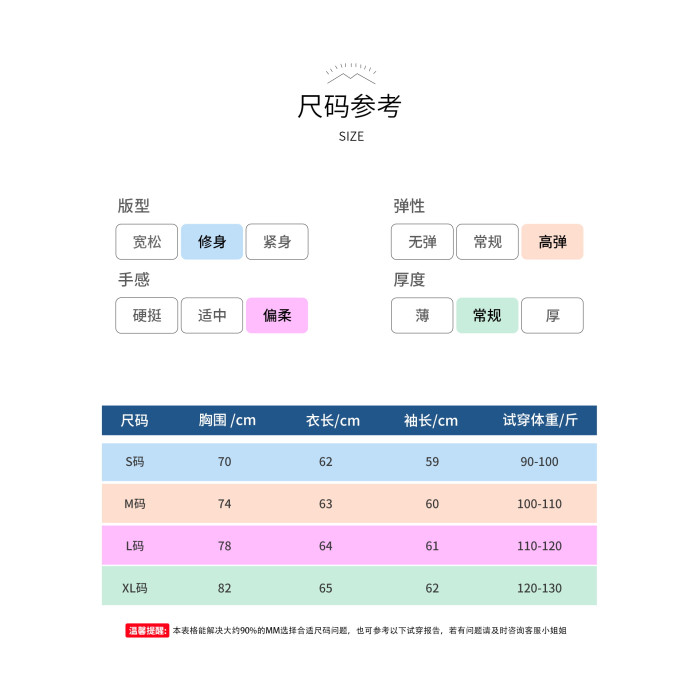Choose the 厚 thickness option
The image size is (700, 700).
click(552, 316)
